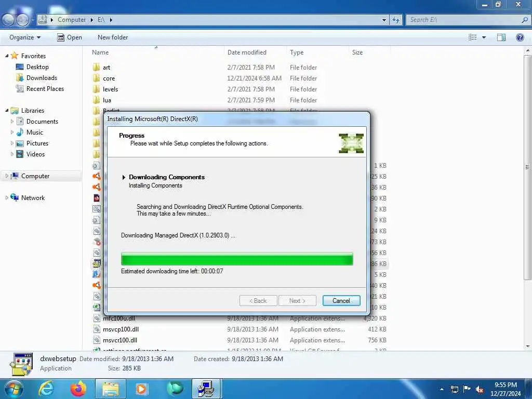Sort by the Type column
The height and width of the screenshot is (399, 532).
(297, 52)
